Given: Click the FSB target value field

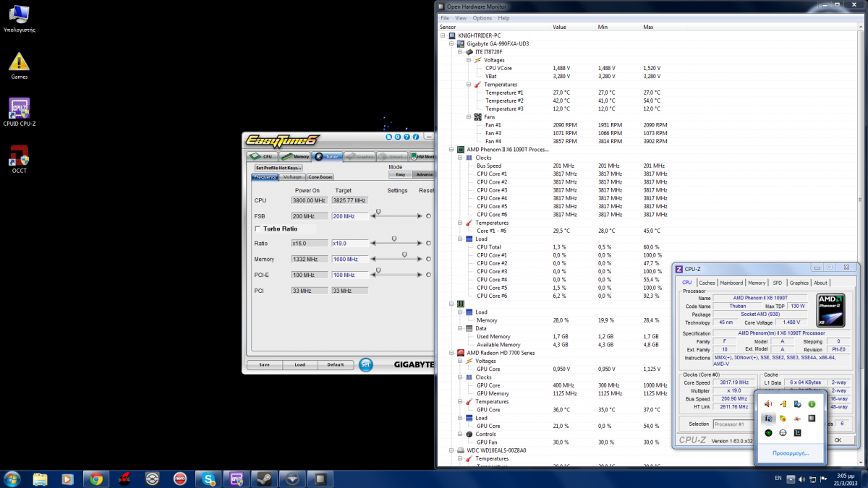Looking at the screenshot, I should click(349, 216).
